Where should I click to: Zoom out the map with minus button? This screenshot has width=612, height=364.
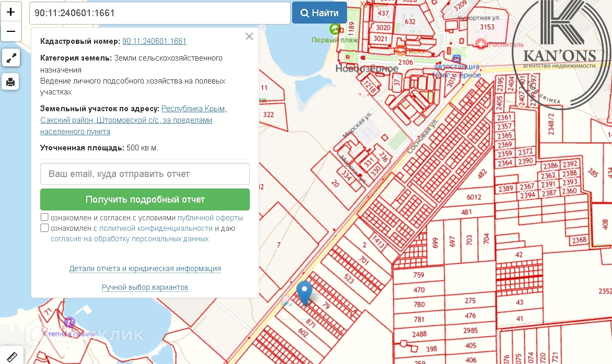coord(11,32)
